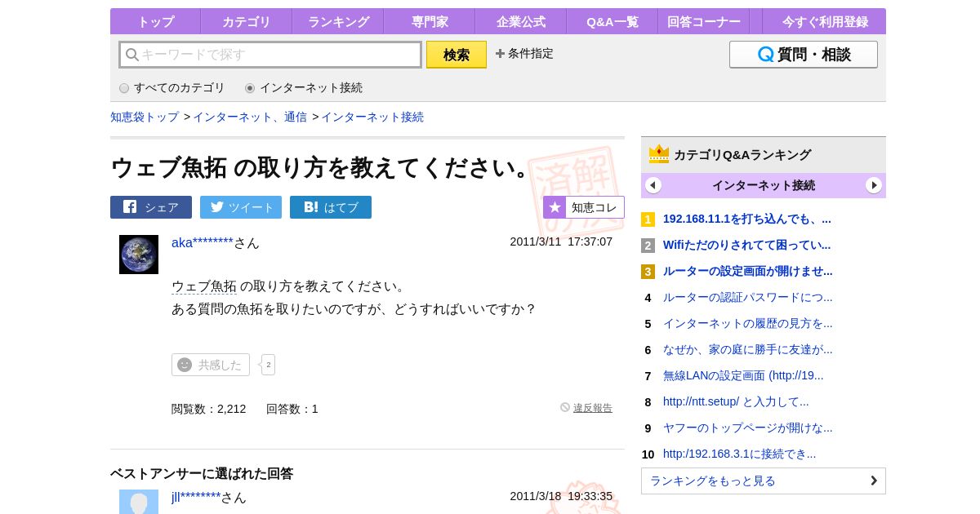Click 今すぐ利用登録 in the navigation bar
980x514 pixels.
click(x=825, y=21)
